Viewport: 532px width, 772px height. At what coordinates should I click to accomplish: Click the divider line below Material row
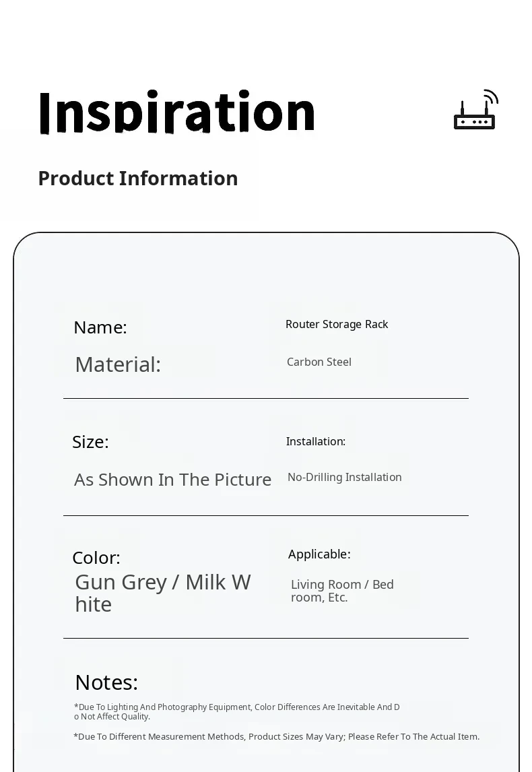click(266, 399)
